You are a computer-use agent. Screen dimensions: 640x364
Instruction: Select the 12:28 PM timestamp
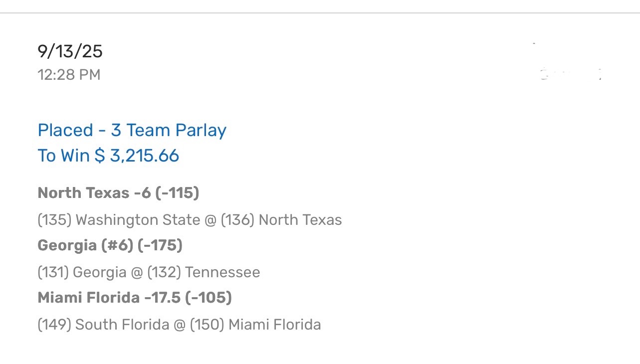tap(69, 75)
